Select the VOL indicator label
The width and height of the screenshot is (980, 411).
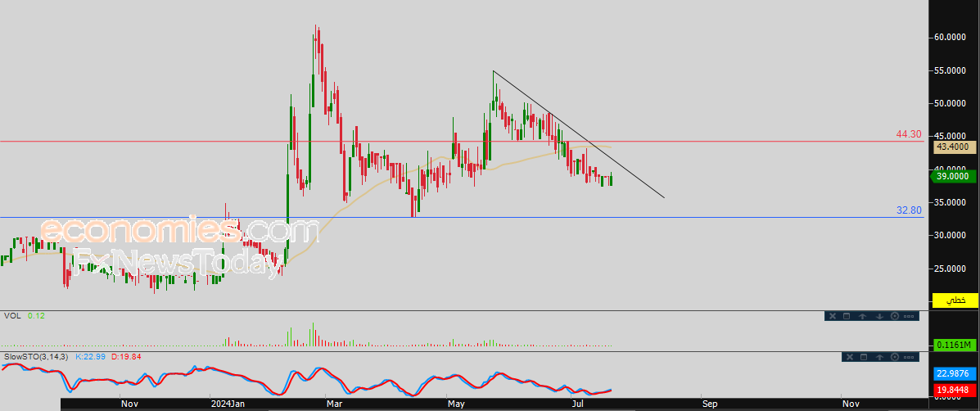click(x=12, y=316)
